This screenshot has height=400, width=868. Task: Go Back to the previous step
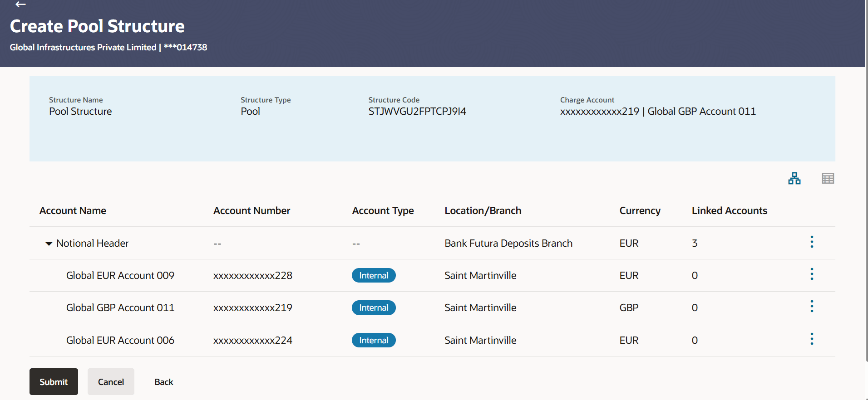(x=163, y=382)
